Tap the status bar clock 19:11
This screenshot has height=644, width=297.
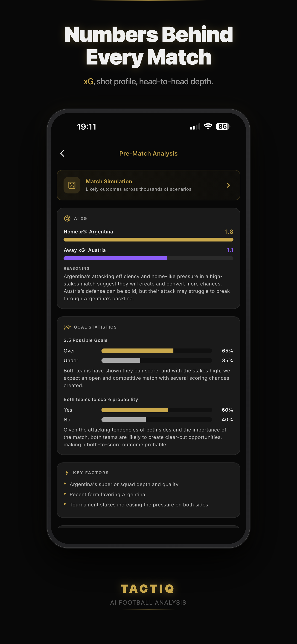pos(87,127)
